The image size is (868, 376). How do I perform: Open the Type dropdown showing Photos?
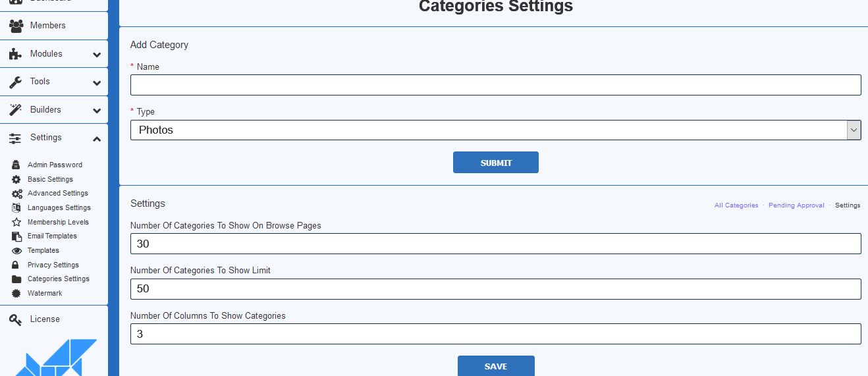495,130
